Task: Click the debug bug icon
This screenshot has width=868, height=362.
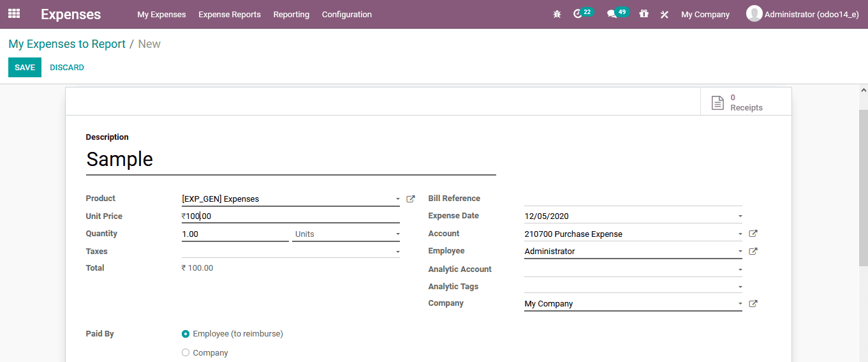Action: 557,14
